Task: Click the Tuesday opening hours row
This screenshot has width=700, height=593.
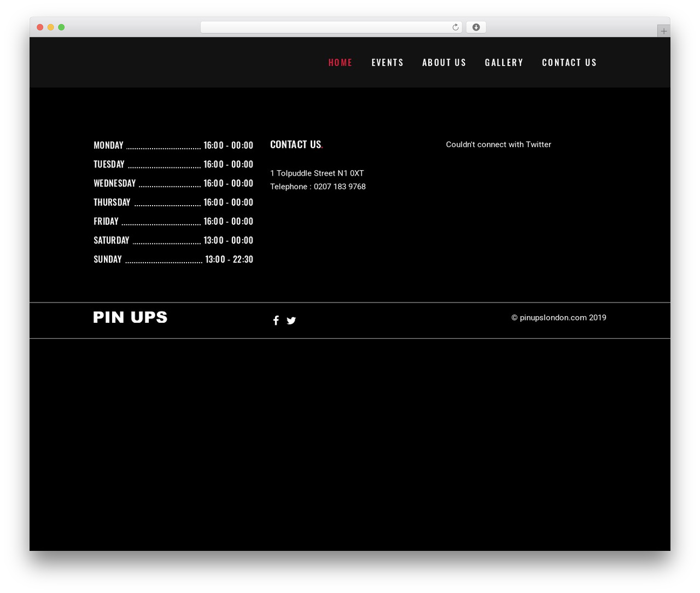Action: (x=173, y=164)
